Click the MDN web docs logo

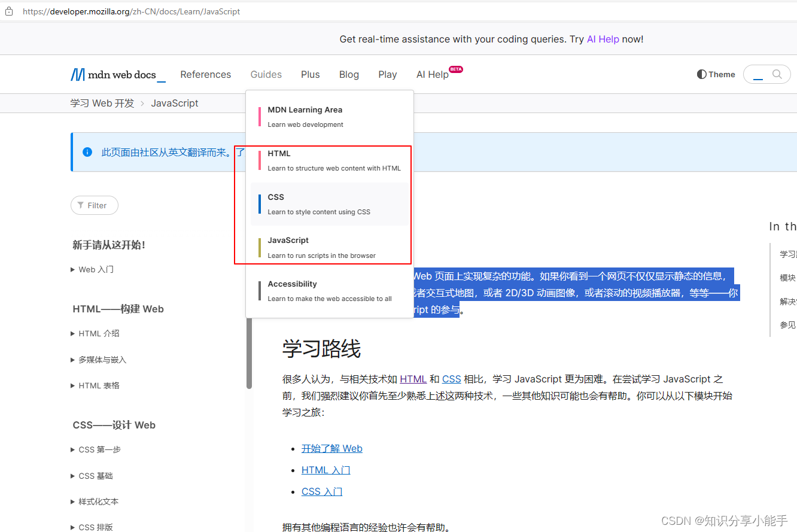[118, 75]
